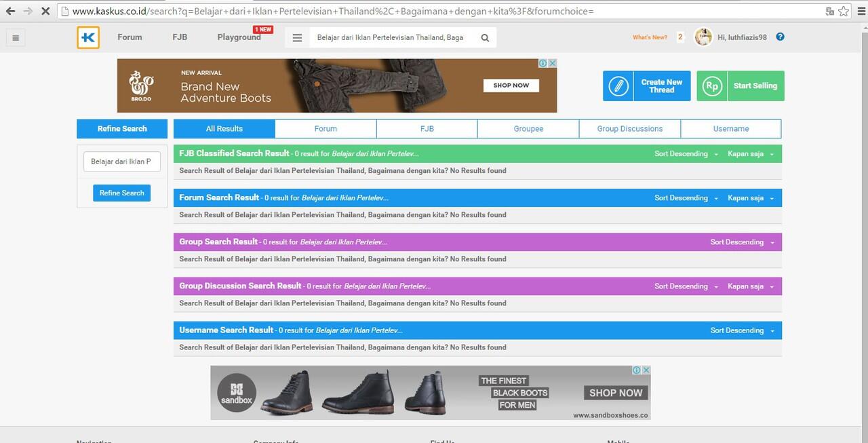The width and height of the screenshot is (868, 443).
Task: Open FJB in the top navigation bar
Action: [180, 37]
